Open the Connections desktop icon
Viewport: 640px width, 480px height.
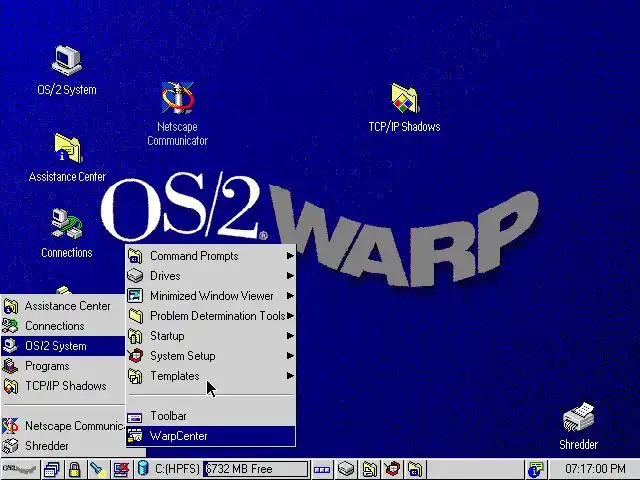coord(67,224)
